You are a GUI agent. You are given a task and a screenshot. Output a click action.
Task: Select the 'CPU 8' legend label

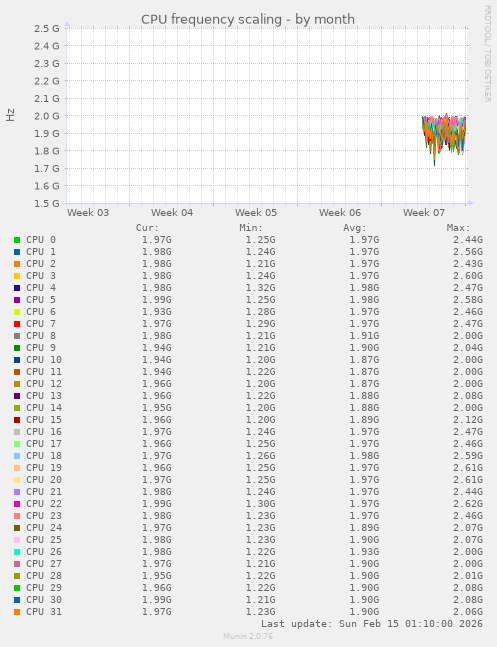[x=41, y=336]
